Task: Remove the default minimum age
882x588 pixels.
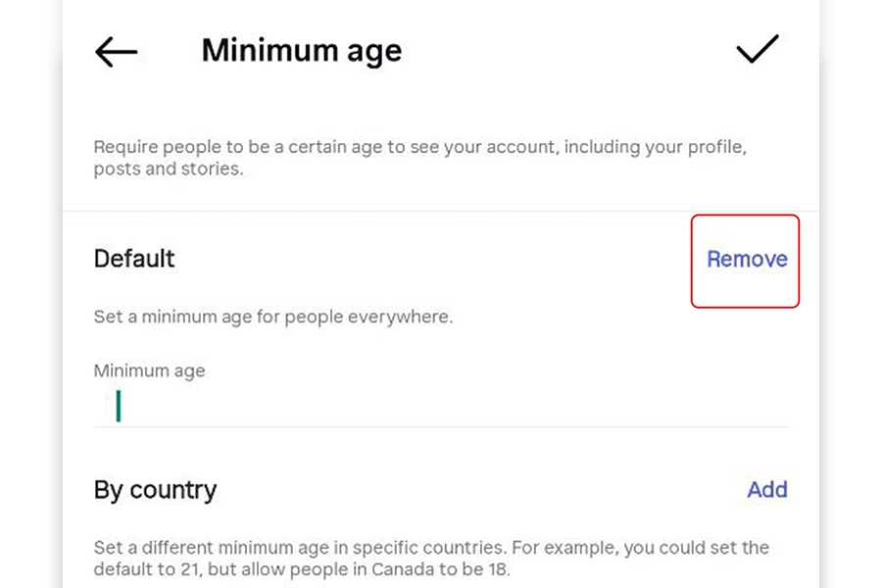Action: coord(747,260)
